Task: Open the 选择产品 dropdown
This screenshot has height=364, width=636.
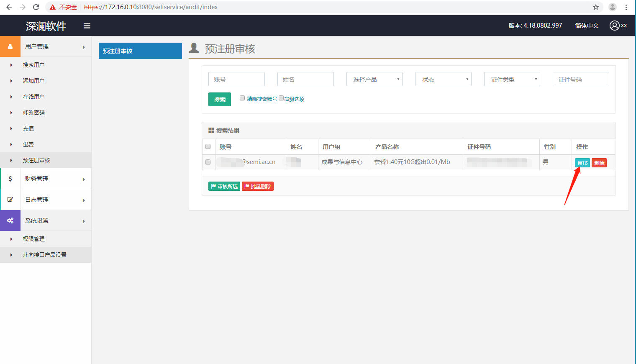Action: coord(374,79)
